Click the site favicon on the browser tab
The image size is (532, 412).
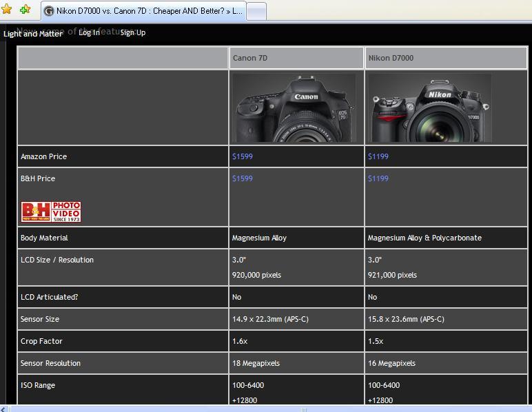tap(50, 12)
